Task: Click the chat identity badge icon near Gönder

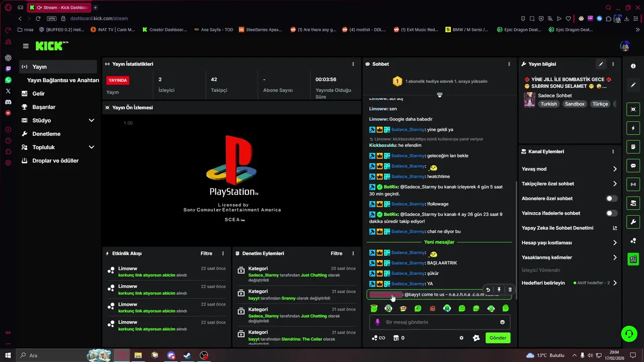Action: pos(476,338)
